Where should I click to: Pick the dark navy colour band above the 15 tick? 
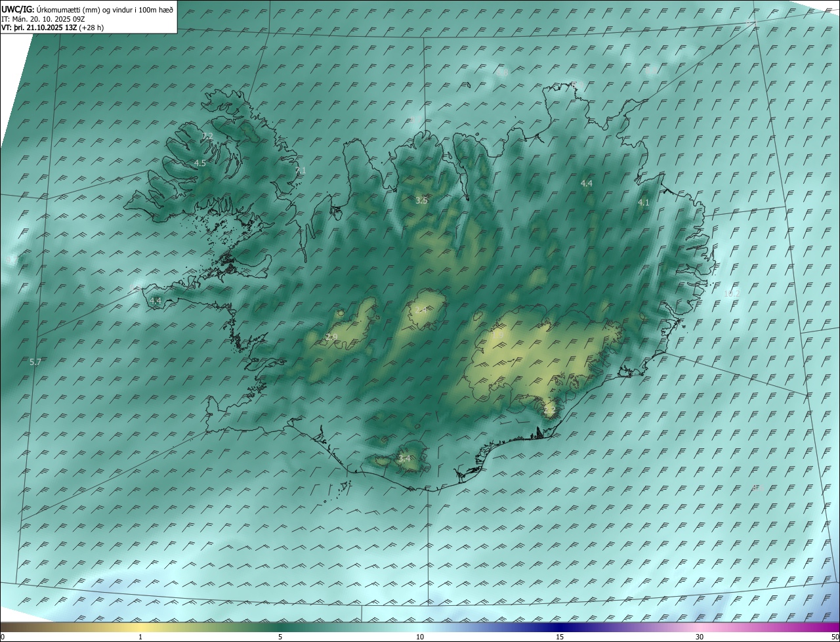click(560, 627)
